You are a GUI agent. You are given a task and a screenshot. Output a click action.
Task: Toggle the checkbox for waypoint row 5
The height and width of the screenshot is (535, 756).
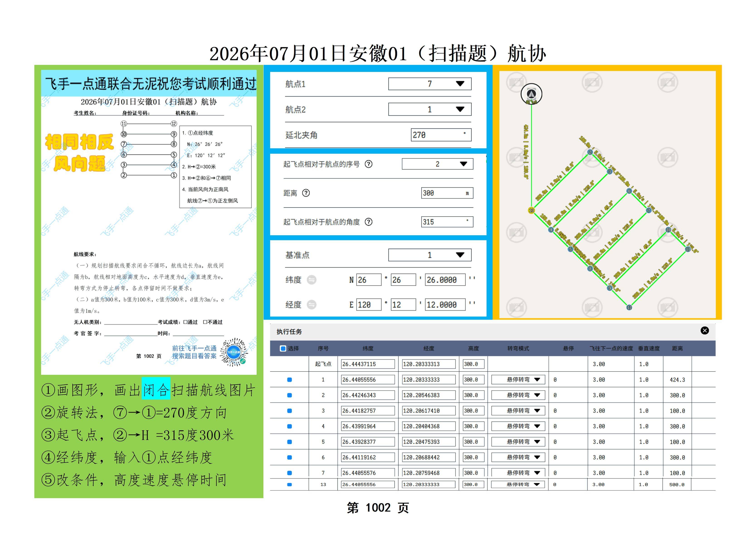click(x=289, y=442)
